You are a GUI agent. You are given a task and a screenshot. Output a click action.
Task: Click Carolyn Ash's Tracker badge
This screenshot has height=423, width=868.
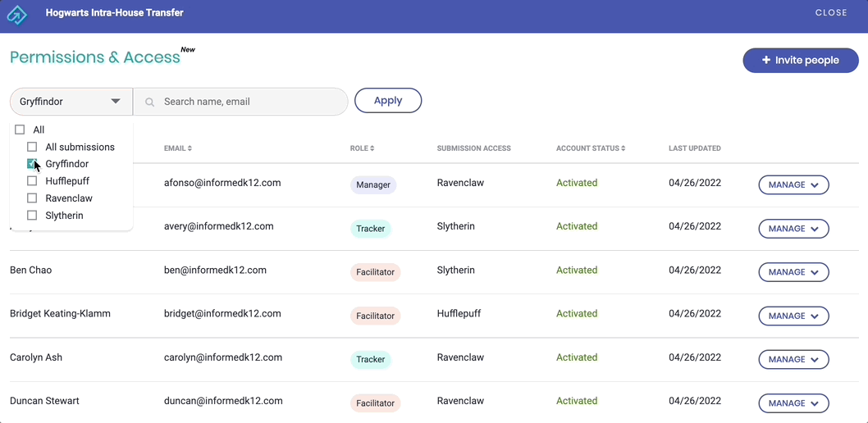point(370,359)
